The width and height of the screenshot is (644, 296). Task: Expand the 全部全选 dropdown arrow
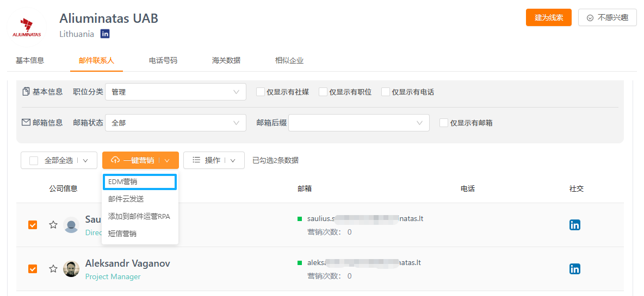pos(85,161)
